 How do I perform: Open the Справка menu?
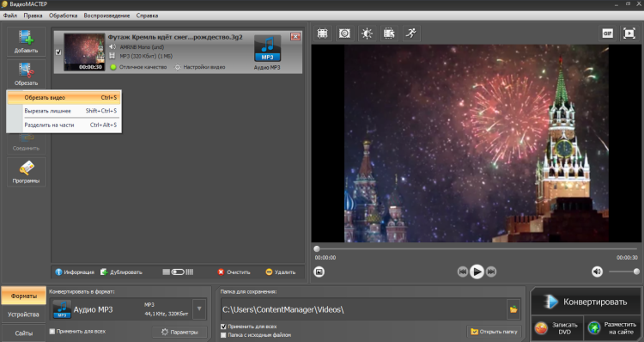pyautogui.click(x=147, y=15)
